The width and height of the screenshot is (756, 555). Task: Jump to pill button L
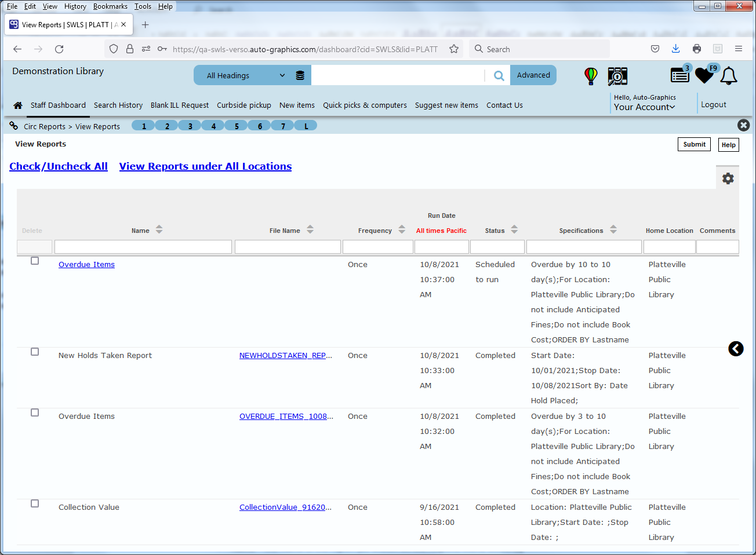[306, 126]
